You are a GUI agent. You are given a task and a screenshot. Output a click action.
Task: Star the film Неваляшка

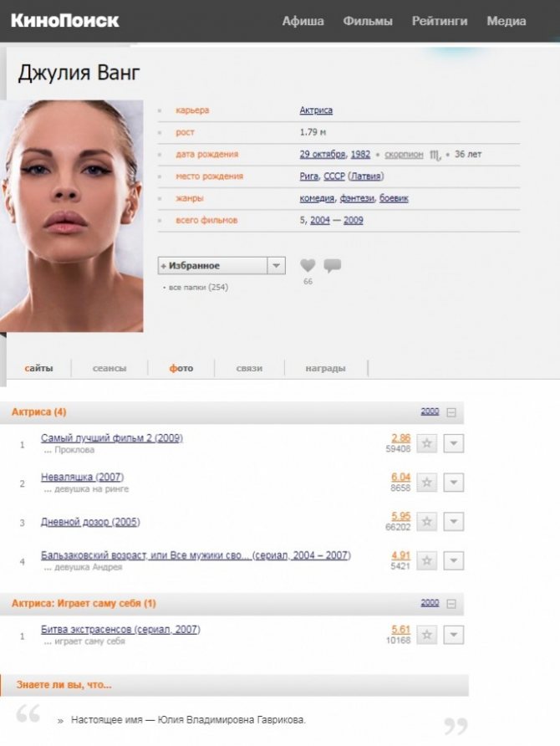click(x=427, y=483)
